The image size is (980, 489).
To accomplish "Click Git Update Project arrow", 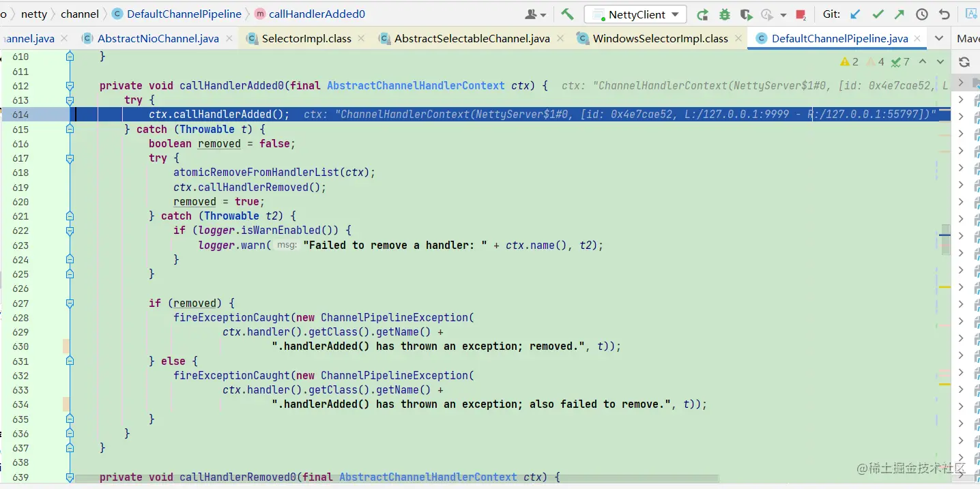I will pos(855,14).
